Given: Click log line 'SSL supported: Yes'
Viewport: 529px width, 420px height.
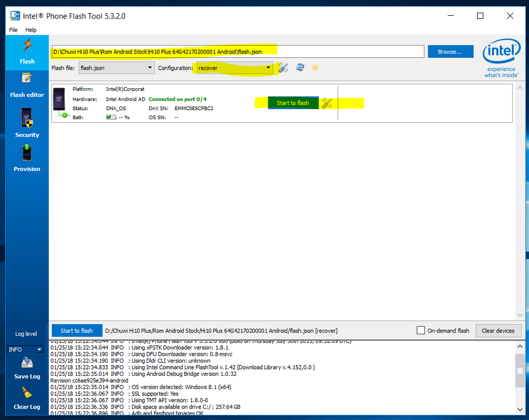Looking at the screenshot, I should pyautogui.click(x=155, y=393).
